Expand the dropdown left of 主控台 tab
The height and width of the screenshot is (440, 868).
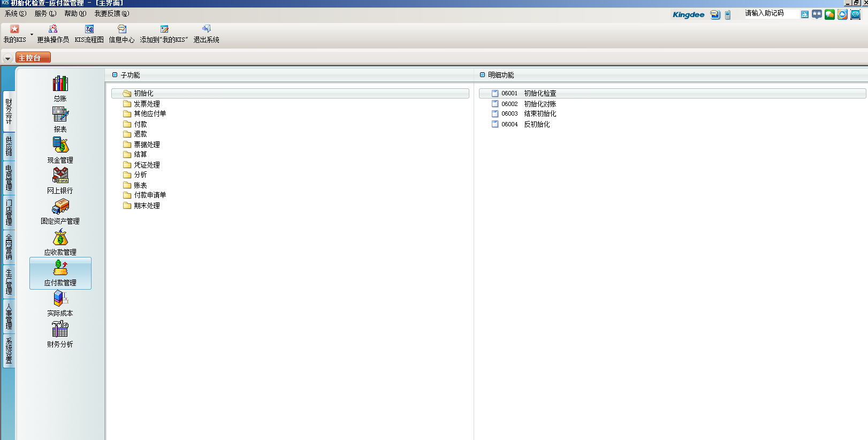pyautogui.click(x=8, y=58)
